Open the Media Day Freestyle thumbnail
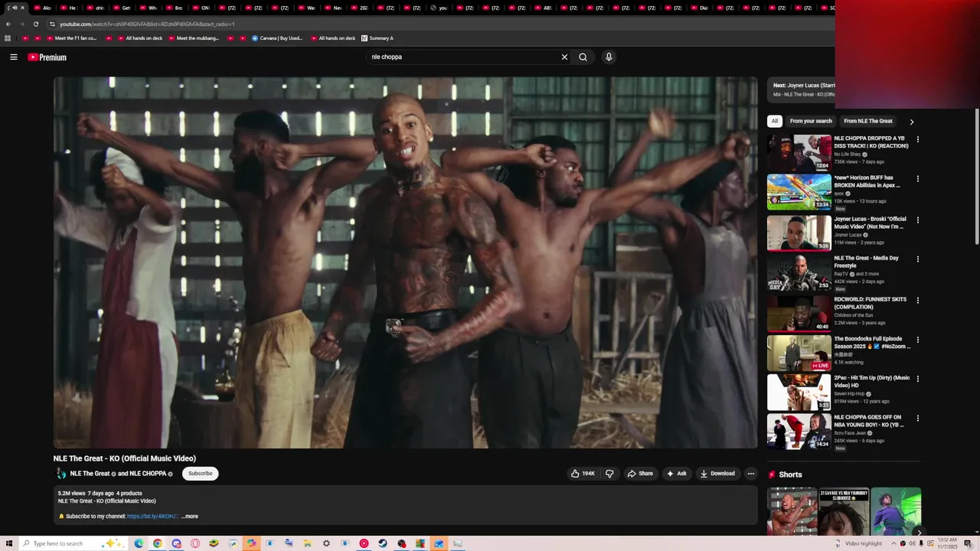The image size is (980, 551). (x=799, y=272)
